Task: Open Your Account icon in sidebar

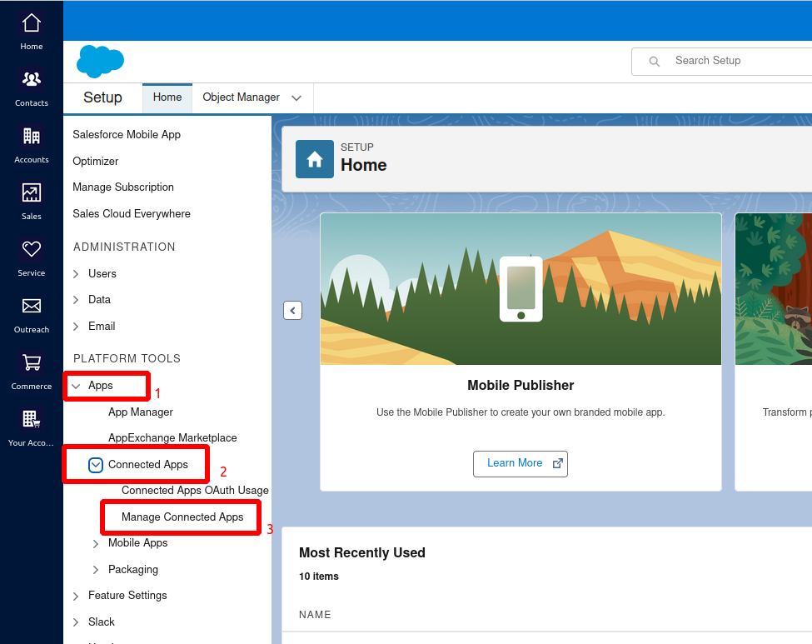Action: tap(31, 418)
